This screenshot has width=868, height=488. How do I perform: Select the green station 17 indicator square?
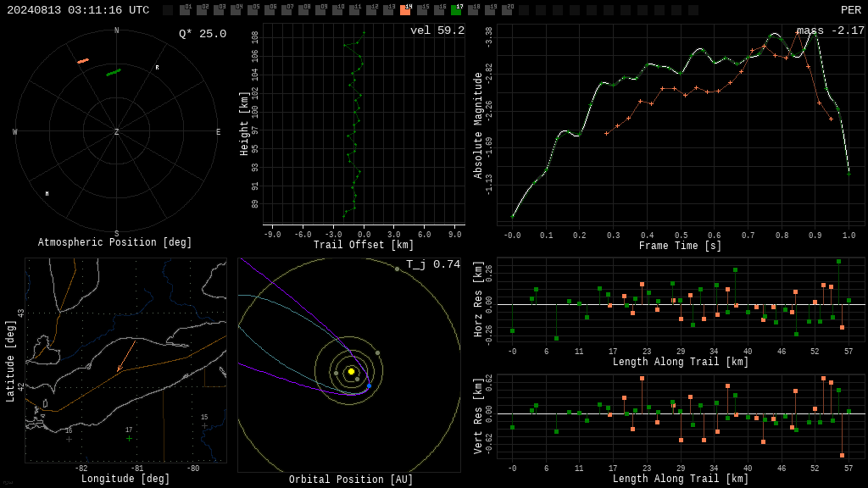point(456,9)
